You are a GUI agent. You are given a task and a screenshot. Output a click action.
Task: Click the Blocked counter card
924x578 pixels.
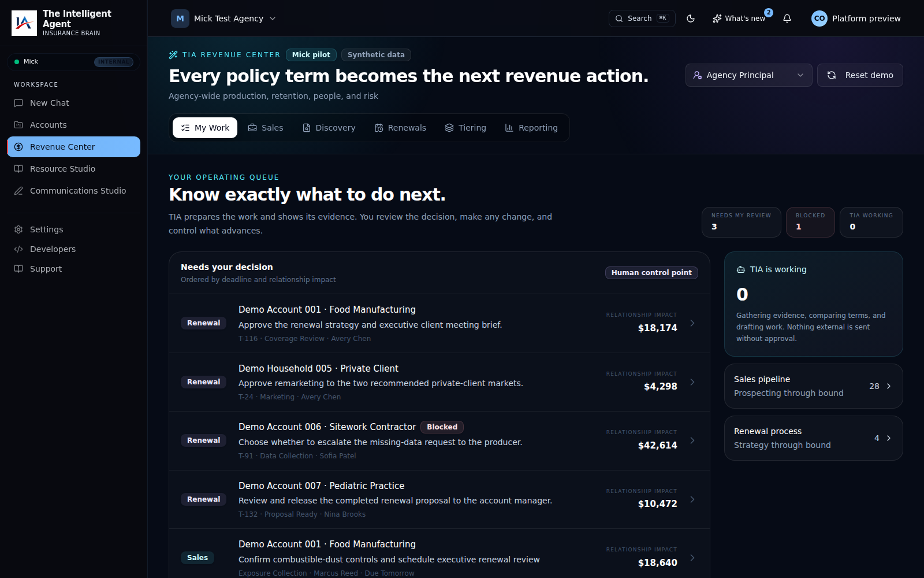(x=810, y=222)
